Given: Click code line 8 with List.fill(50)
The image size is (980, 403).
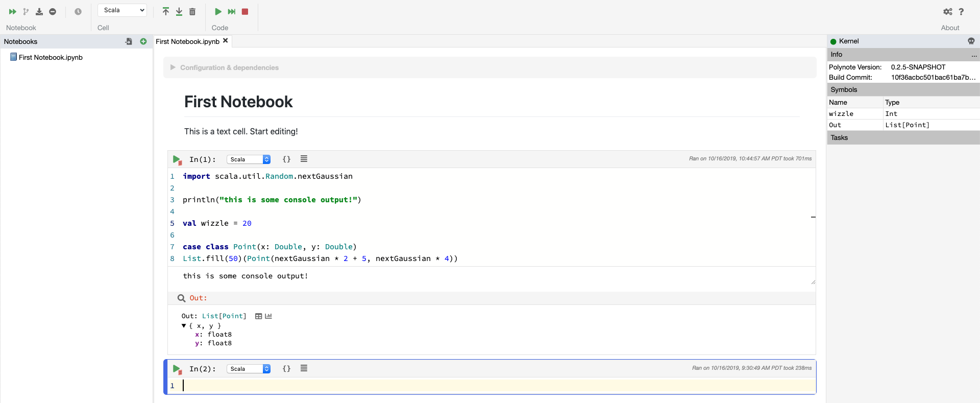Looking at the screenshot, I should (320, 258).
